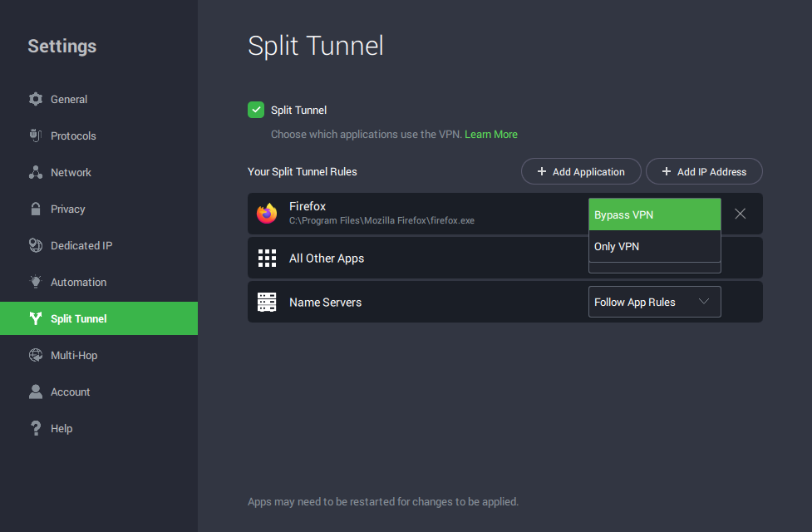Image resolution: width=812 pixels, height=532 pixels.
Task: Expand the Name Servers Follow App Rules dropdown
Action: [x=654, y=303]
